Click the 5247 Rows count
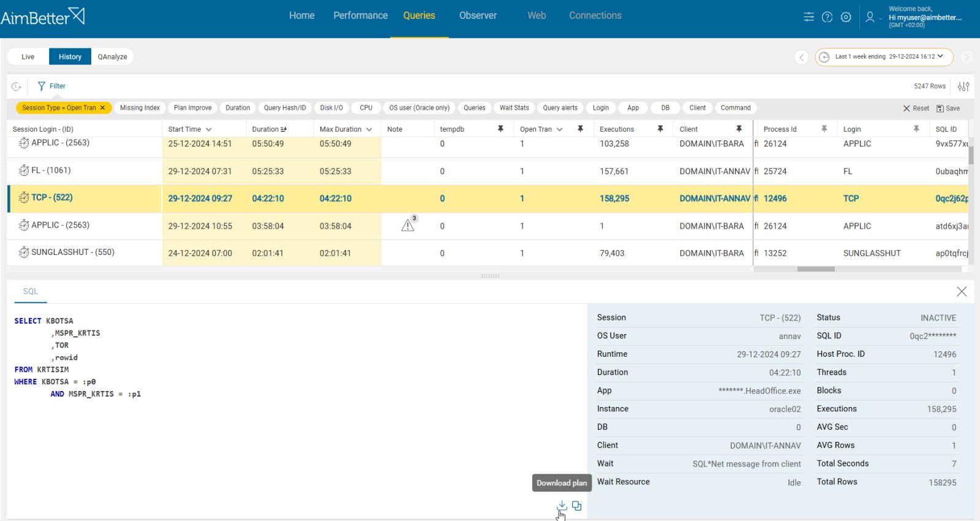This screenshot has width=980, height=521. tap(930, 86)
